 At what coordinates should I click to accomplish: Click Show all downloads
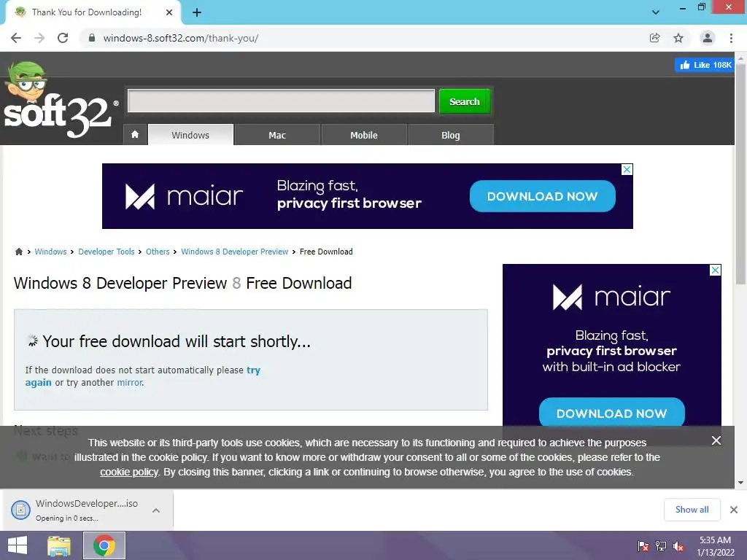click(692, 510)
